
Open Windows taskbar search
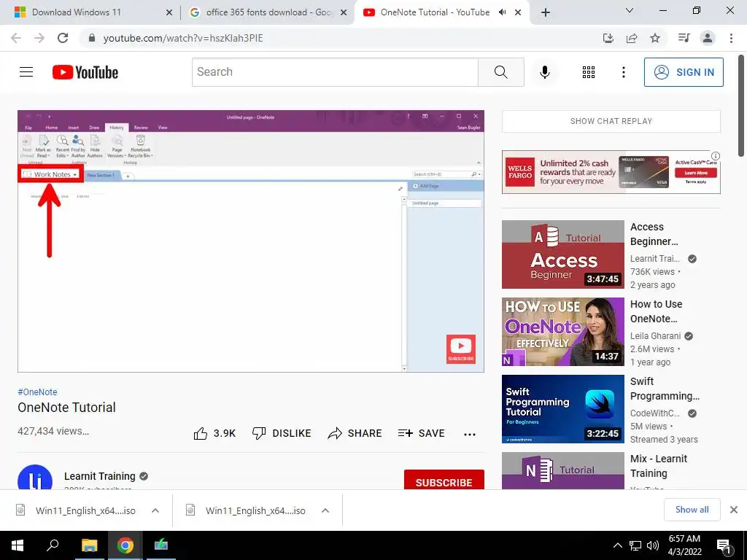53,545
